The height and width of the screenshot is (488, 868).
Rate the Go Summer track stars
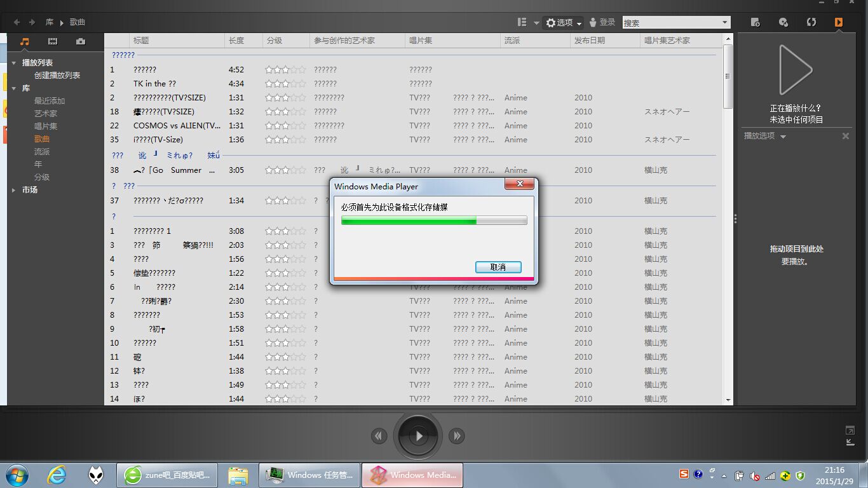[x=285, y=170]
